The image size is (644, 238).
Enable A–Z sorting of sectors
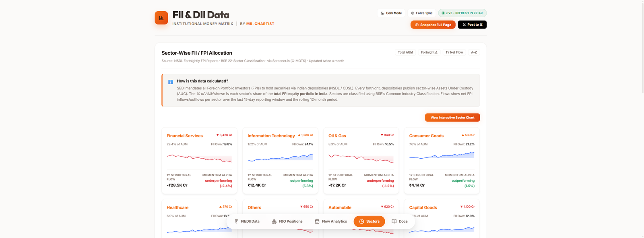click(474, 52)
